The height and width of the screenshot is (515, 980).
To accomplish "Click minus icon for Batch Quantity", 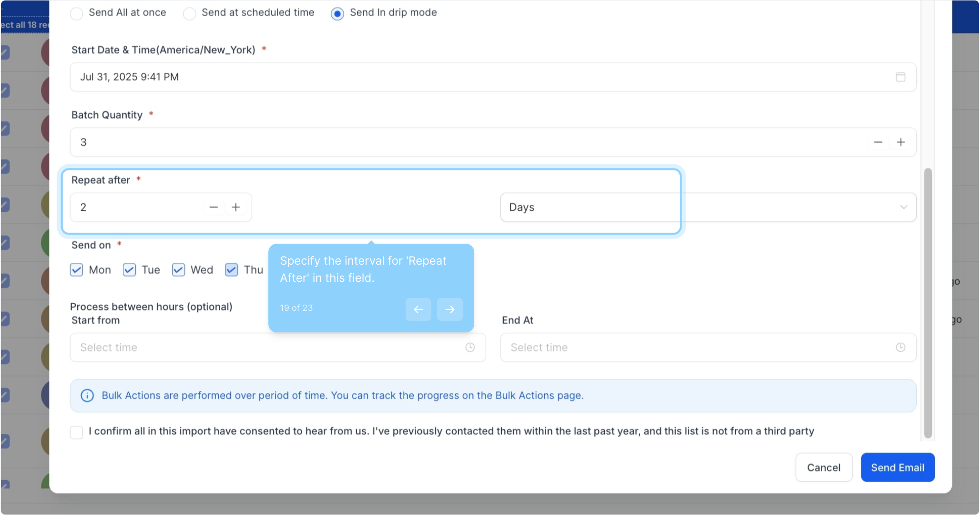I will coord(878,142).
